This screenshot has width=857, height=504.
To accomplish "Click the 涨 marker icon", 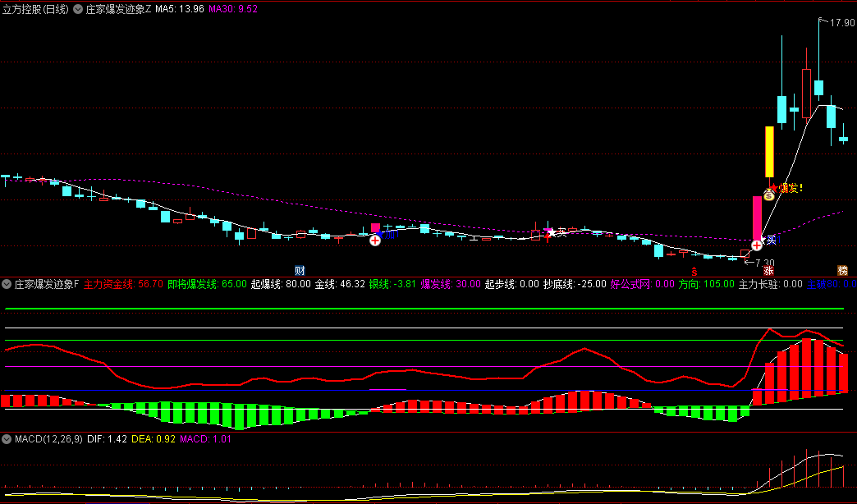I will (x=768, y=271).
